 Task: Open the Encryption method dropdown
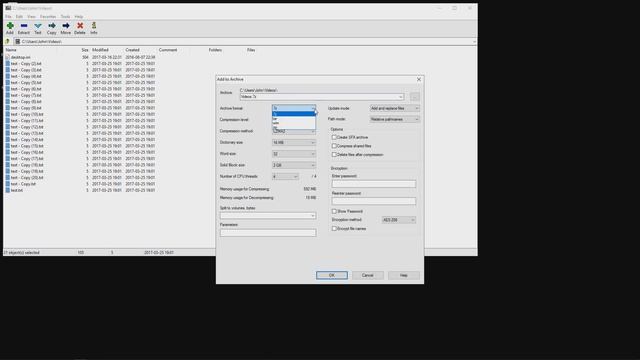click(398, 220)
